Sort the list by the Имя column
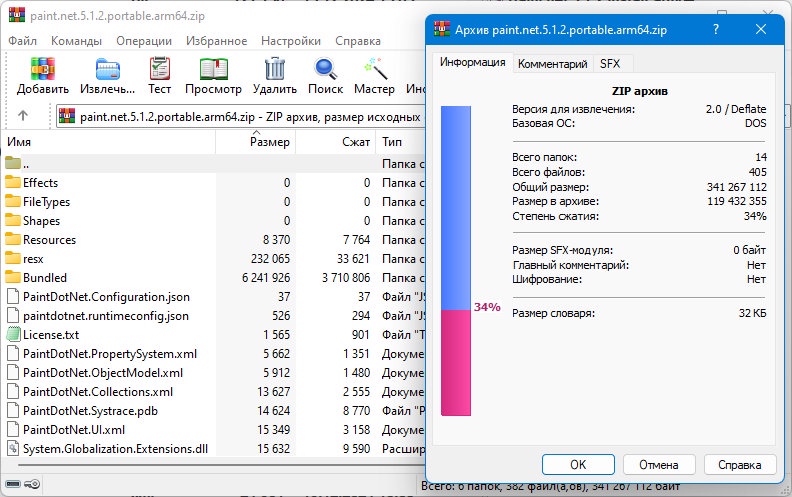792x497 pixels. (108, 142)
